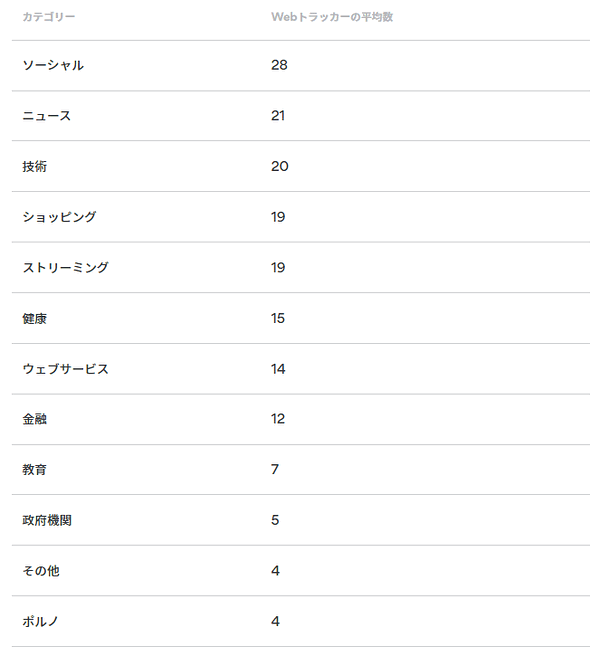Screen dimensions: 600x656
Task: Click the その他 category label
Action: (x=41, y=571)
